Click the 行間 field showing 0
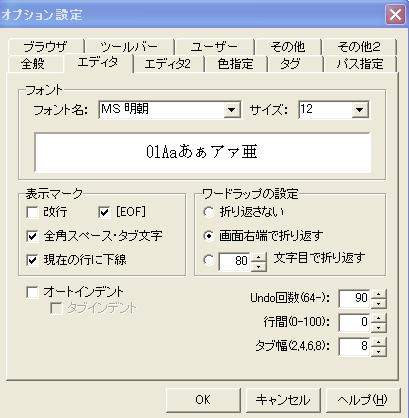Screen dimensions: 409x418 click(x=355, y=322)
